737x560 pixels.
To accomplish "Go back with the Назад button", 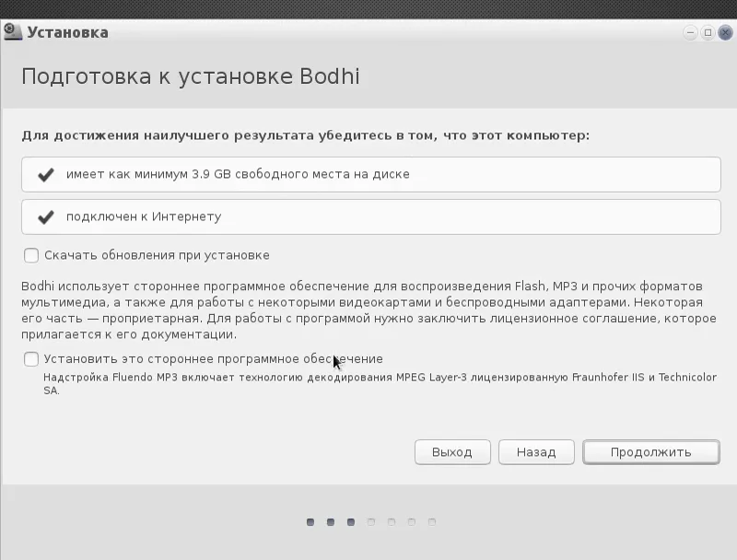I will [x=536, y=452].
